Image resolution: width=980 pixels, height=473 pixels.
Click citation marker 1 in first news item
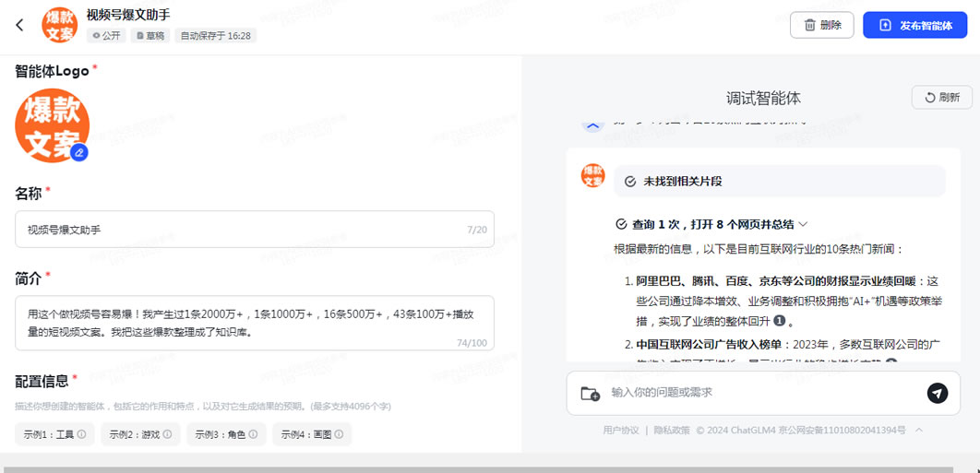[x=779, y=322]
